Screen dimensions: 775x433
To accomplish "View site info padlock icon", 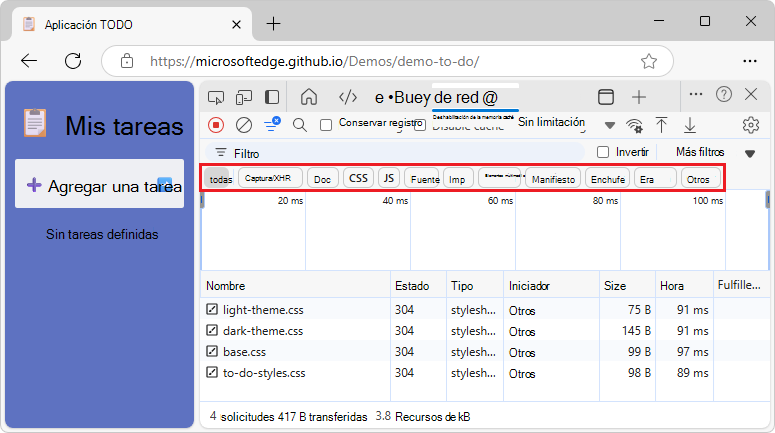I will click(127, 61).
